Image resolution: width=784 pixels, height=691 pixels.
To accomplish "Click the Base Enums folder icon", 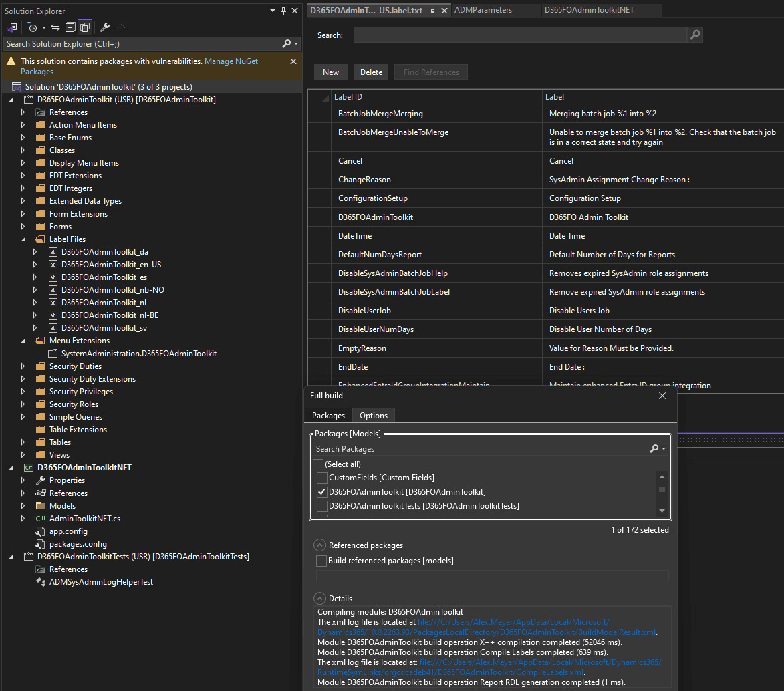I will click(x=41, y=138).
